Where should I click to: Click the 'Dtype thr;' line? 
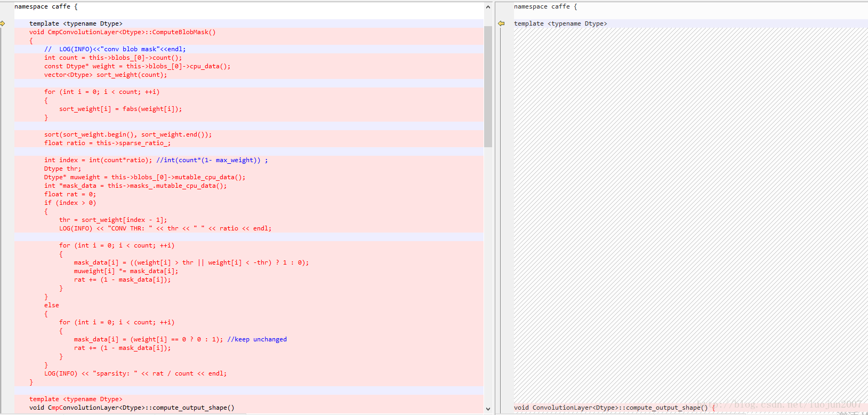63,169
